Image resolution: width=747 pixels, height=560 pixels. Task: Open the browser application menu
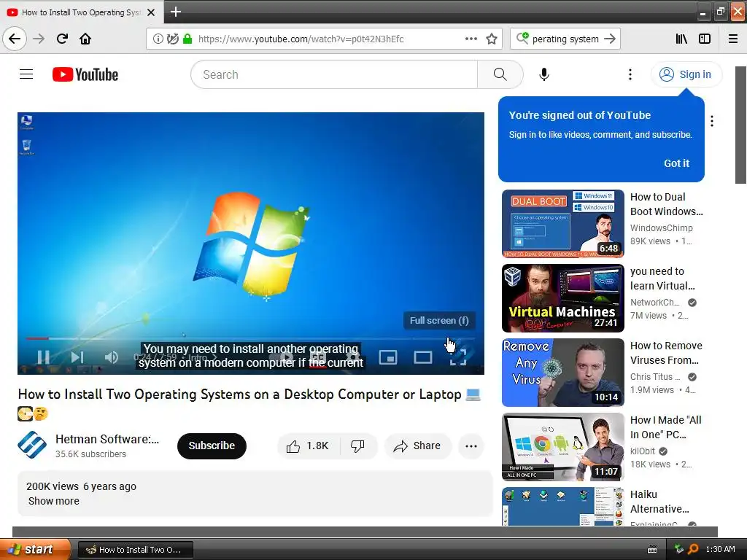pos(733,39)
